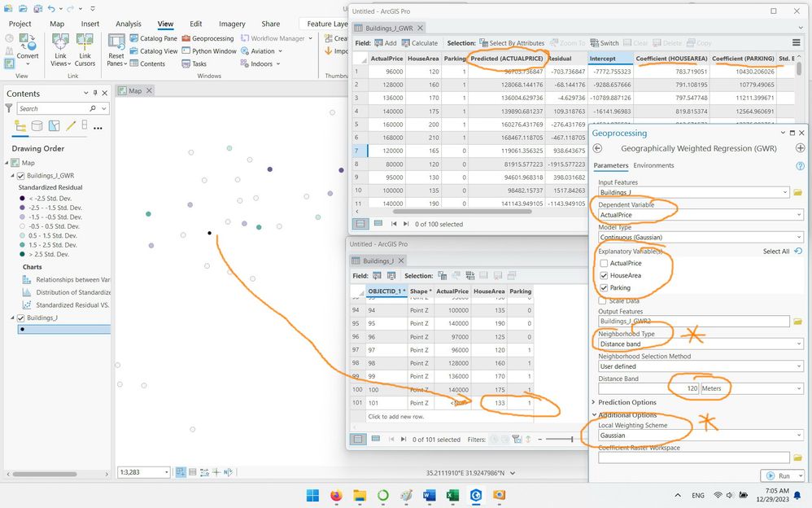Toggle Buildings_J_GWR layer visibility checkbox
812x508 pixels.
click(20, 176)
